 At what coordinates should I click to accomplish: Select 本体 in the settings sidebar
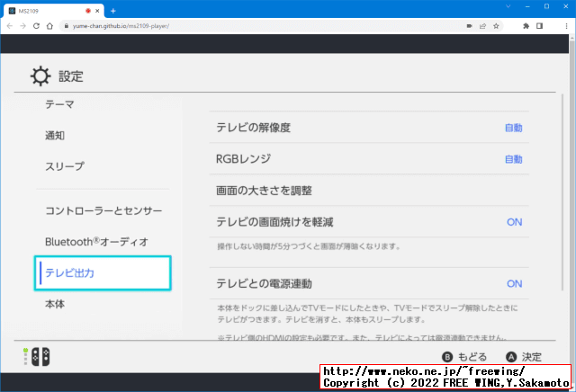click(x=55, y=304)
